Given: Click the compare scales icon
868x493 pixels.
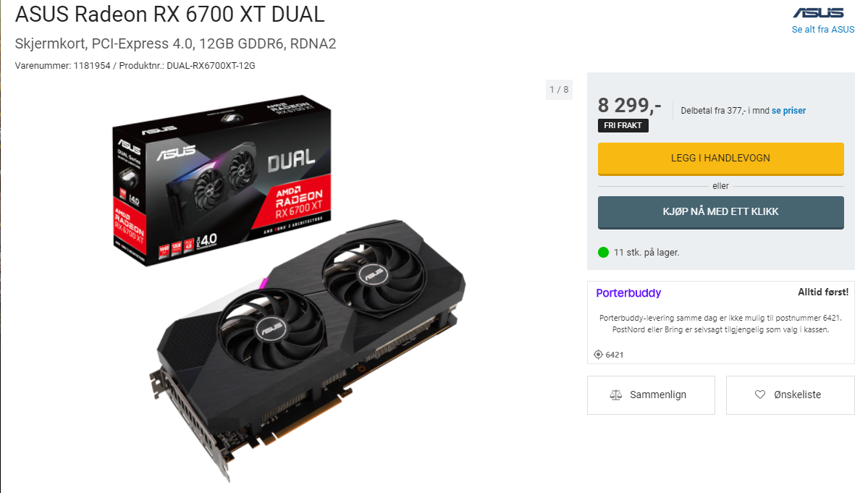Looking at the screenshot, I should click(615, 395).
